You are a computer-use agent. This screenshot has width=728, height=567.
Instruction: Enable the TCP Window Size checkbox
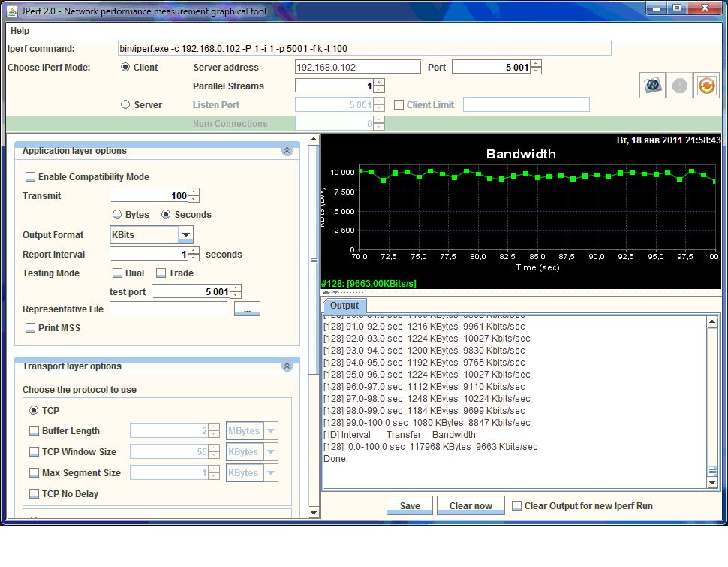point(34,452)
